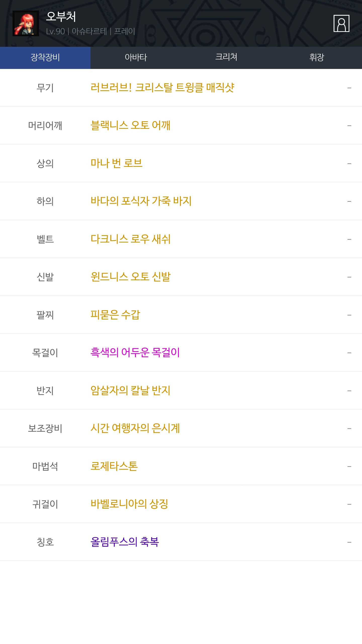Select the 암살자의 칼날 반지 ring
The height and width of the screenshot is (644, 362).
(x=130, y=390)
